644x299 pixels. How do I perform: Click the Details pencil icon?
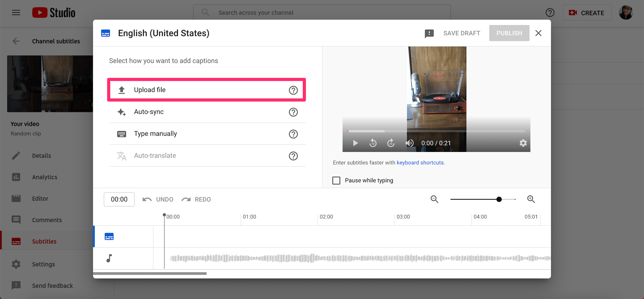coord(16,156)
